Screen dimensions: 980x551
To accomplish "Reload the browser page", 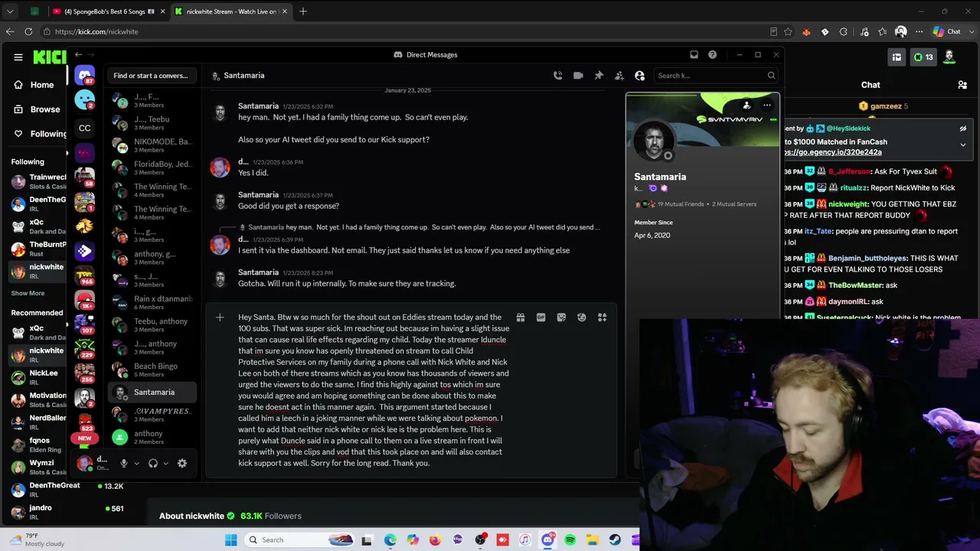I will coord(28,31).
